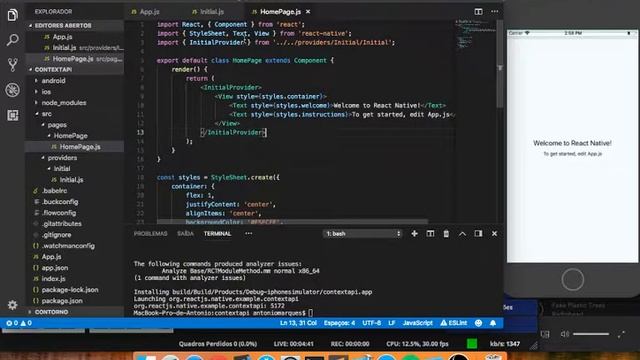Viewport: 640px width, 360px height.
Task: Open notifications bell in status bar
Action: click(x=493, y=323)
